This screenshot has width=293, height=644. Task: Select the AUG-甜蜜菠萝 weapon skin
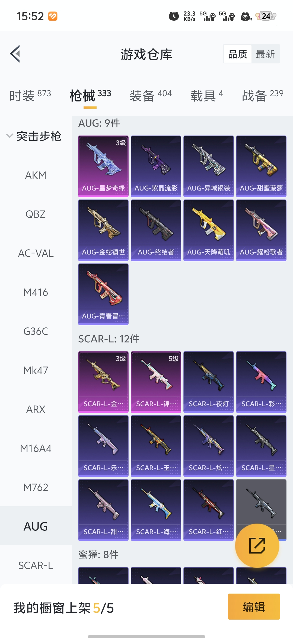[x=261, y=166]
